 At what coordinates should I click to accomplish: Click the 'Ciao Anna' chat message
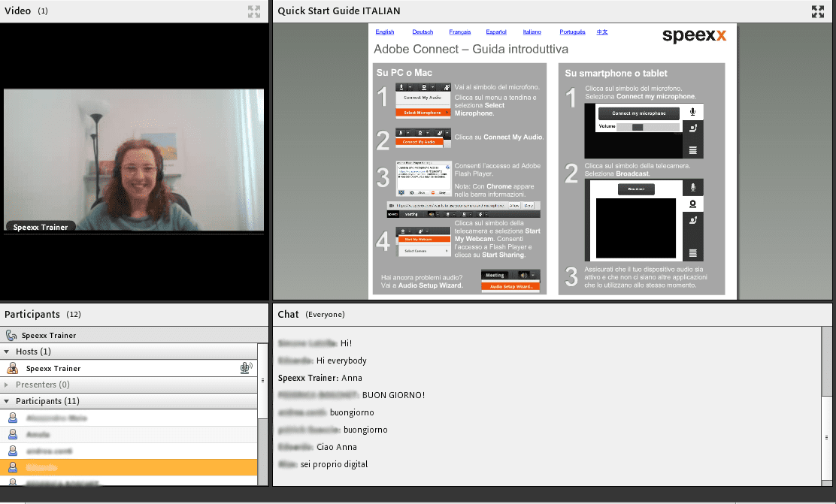[336, 447]
